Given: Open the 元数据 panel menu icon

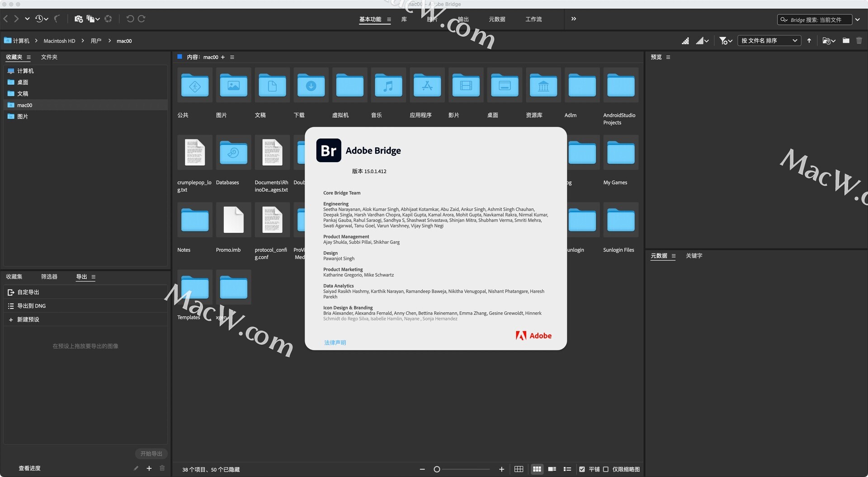Looking at the screenshot, I should tap(674, 256).
